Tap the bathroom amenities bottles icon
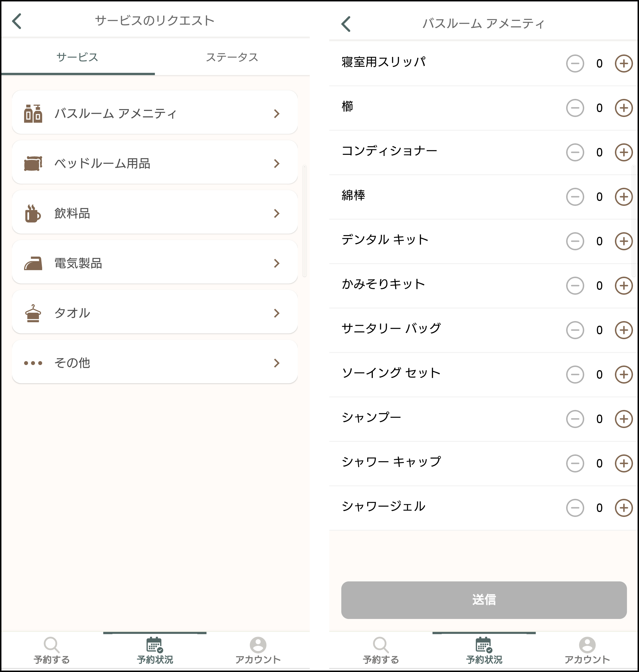Screen dimensions: 639x672 (33, 113)
